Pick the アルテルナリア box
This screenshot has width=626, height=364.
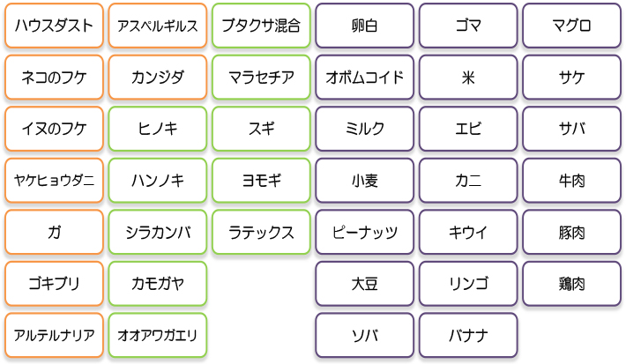tap(54, 335)
